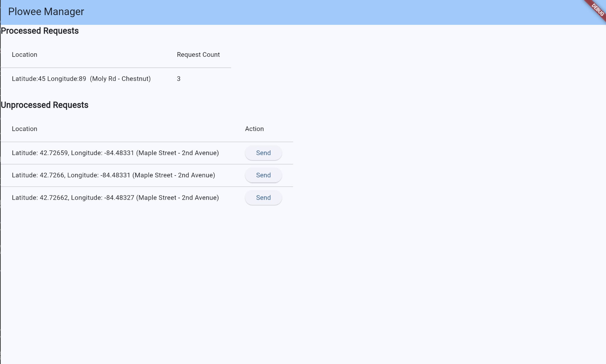606x364 pixels.
Task: Click the Unprocessed Requests heading
Action: coord(44,105)
